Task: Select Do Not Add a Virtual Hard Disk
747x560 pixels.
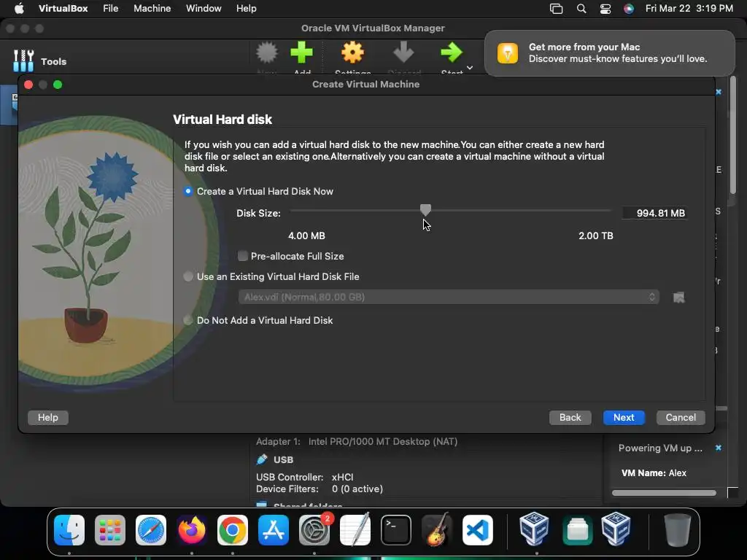Action: [x=188, y=321]
